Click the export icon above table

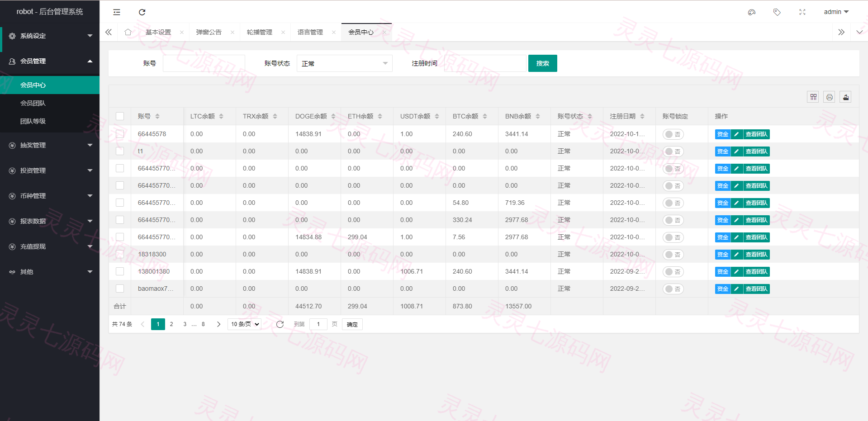(846, 97)
